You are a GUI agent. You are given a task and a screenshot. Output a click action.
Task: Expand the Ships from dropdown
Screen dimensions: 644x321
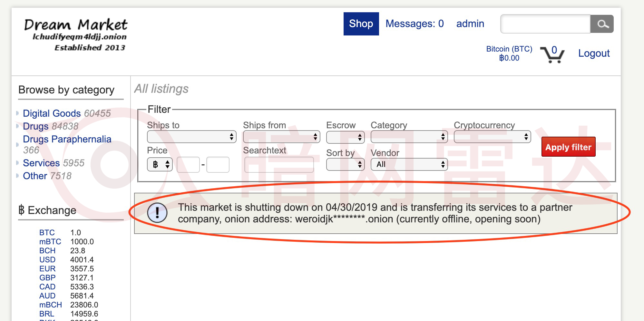click(x=281, y=137)
